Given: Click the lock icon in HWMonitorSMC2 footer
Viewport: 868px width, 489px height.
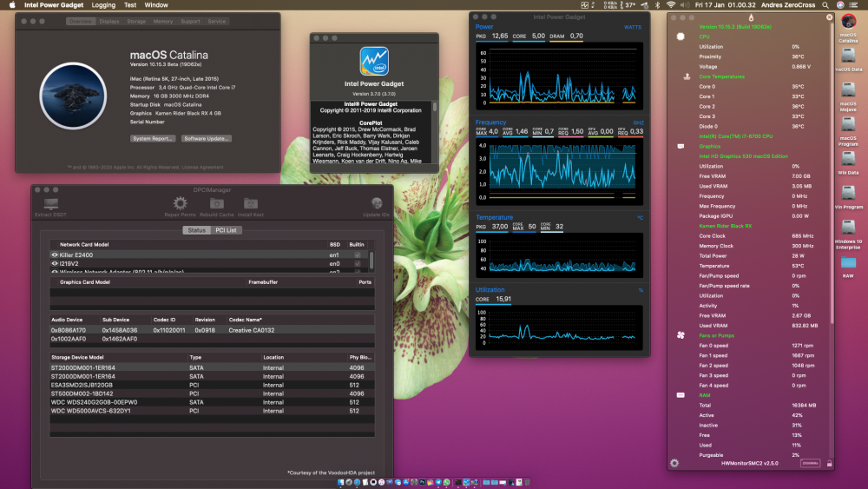Looking at the screenshot, I should (x=829, y=464).
